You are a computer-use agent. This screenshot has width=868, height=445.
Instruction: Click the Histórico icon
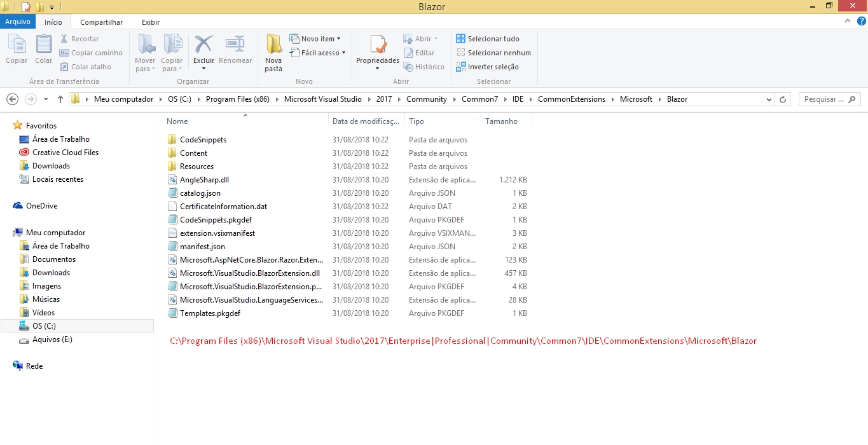(424, 66)
